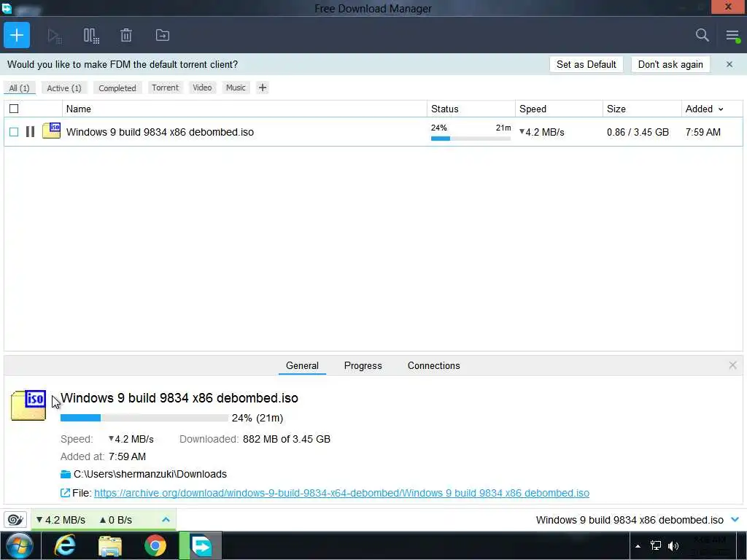The width and height of the screenshot is (747, 560).
Task: Click the iso file icon in the download row
Action: (51, 131)
